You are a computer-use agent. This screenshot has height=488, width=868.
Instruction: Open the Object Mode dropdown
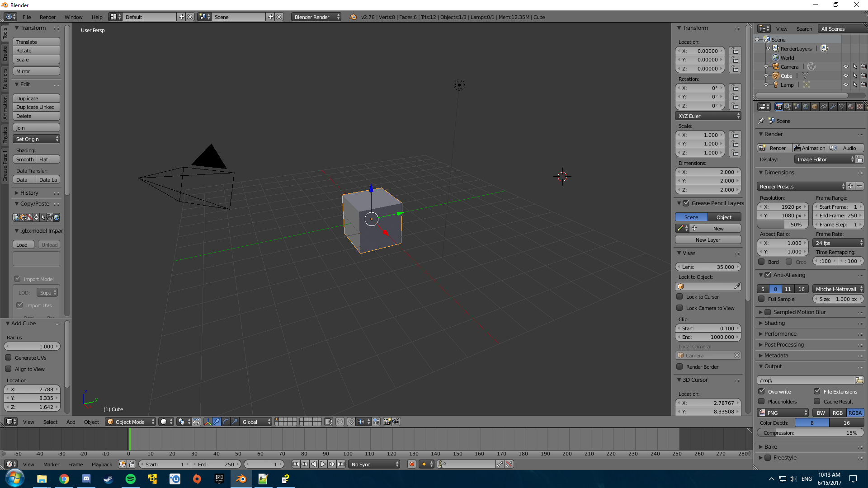(x=131, y=422)
